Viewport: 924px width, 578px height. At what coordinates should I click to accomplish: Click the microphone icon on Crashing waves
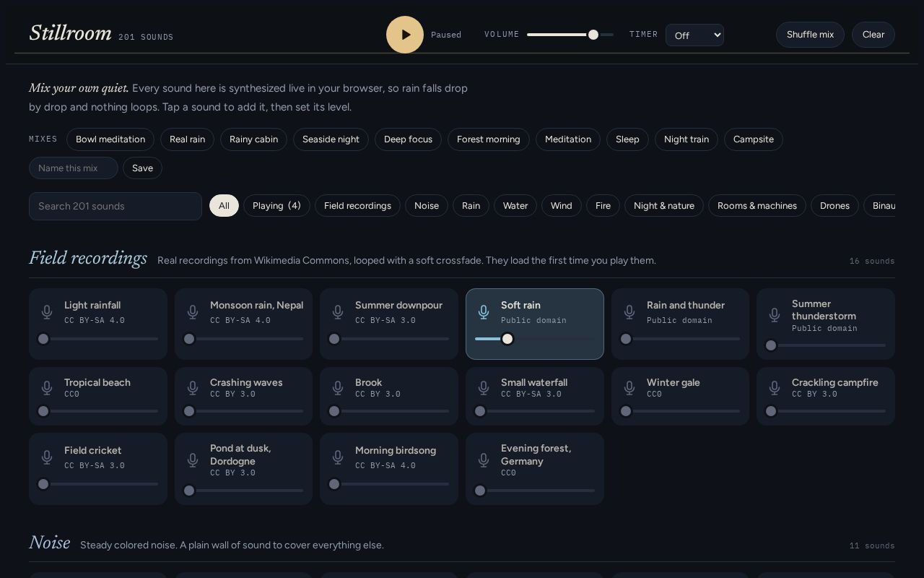click(x=193, y=388)
